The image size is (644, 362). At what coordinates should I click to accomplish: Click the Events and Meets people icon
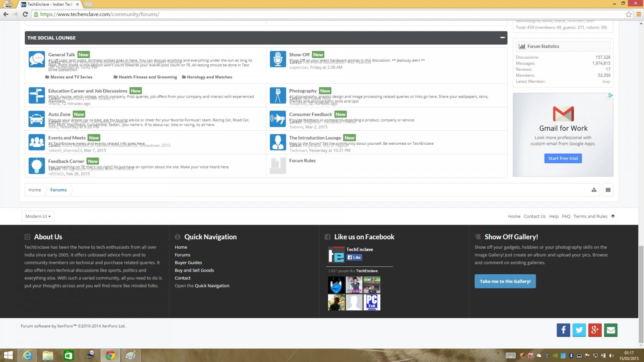(x=37, y=142)
